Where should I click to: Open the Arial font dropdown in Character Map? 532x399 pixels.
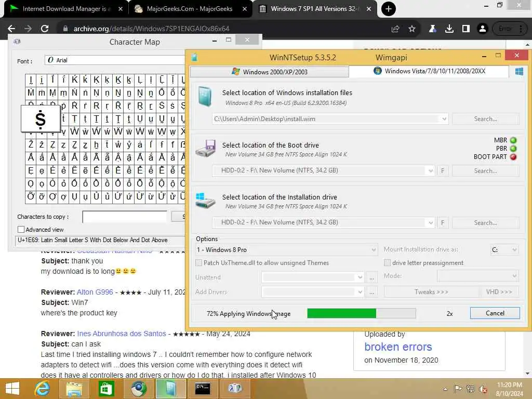[x=115, y=60]
